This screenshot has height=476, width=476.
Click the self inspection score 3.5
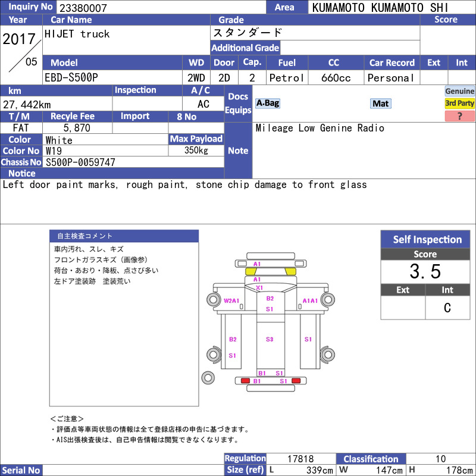pyautogui.click(x=425, y=271)
